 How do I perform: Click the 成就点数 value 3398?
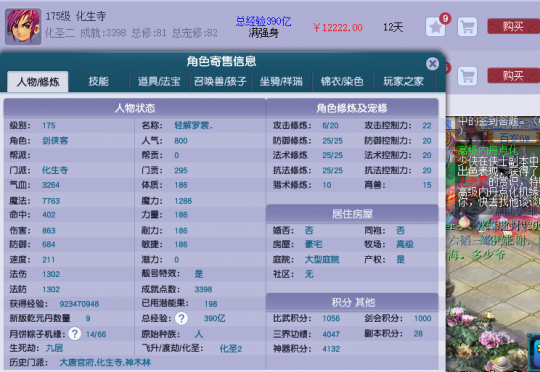coord(203,289)
